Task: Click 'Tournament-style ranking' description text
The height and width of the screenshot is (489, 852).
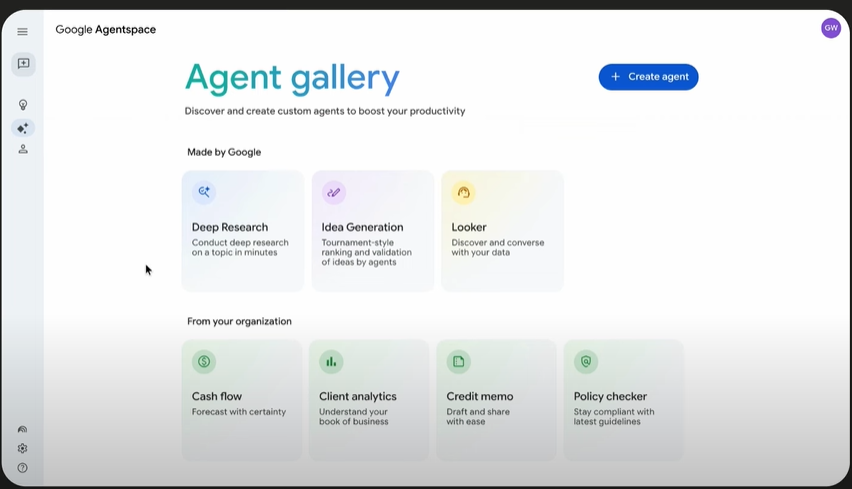Action: pos(366,252)
